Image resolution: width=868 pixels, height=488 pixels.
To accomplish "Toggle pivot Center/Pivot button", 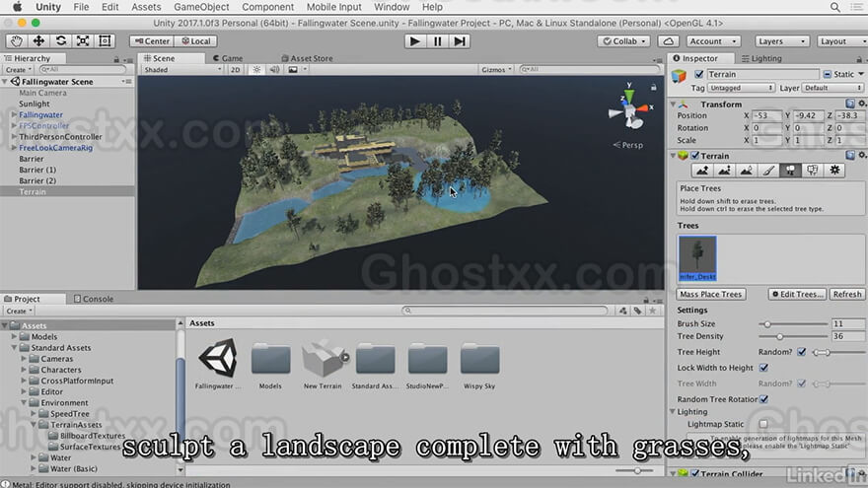I will tap(152, 41).
